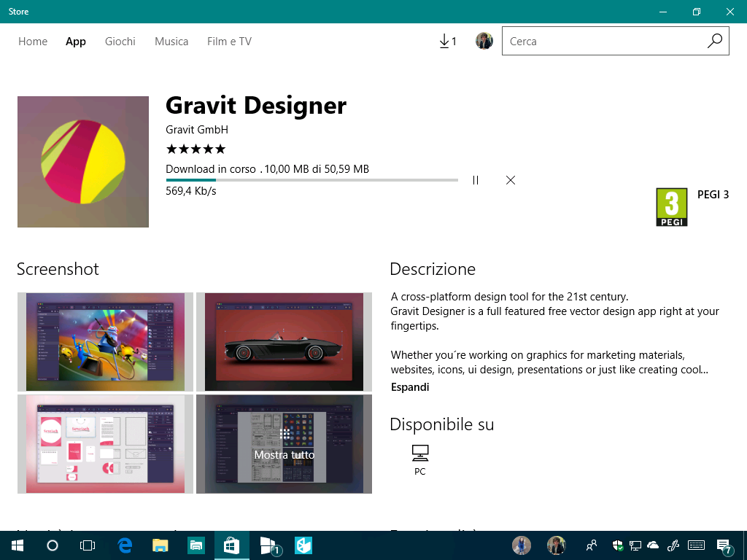
Task: Open the cyan app icon in taskbar
Action: tap(303, 545)
